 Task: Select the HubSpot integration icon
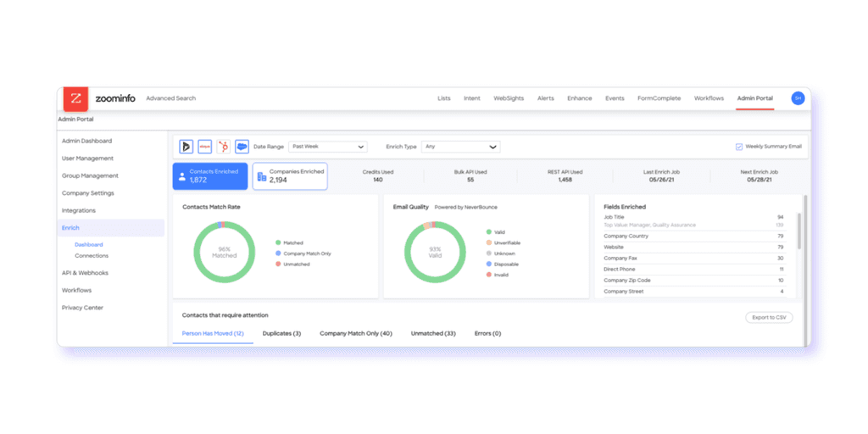pyautogui.click(x=223, y=147)
